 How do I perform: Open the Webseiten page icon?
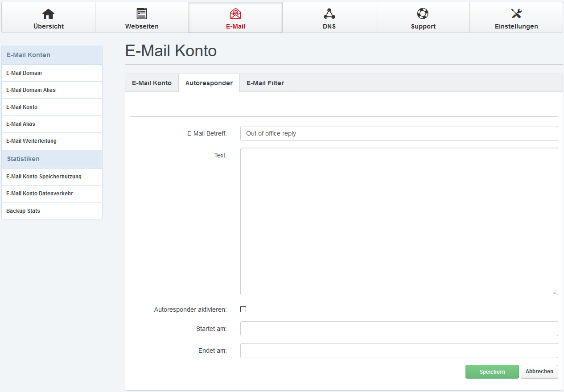pyautogui.click(x=142, y=14)
